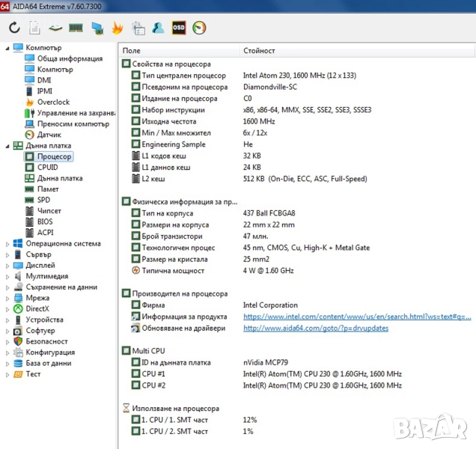The height and width of the screenshot is (449, 476).
Task: Select SPD under Дънна платка
Action: click(x=44, y=200)
